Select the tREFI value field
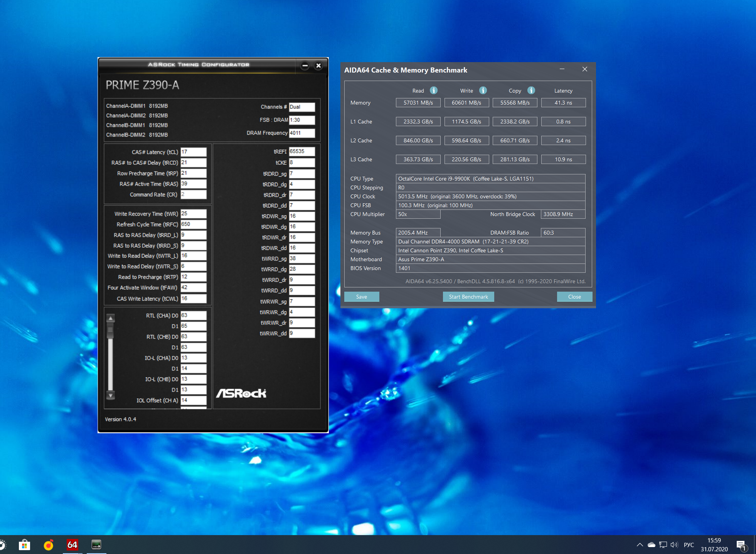The width and height of the screenshot is (756, 554). tap(302, 151)
